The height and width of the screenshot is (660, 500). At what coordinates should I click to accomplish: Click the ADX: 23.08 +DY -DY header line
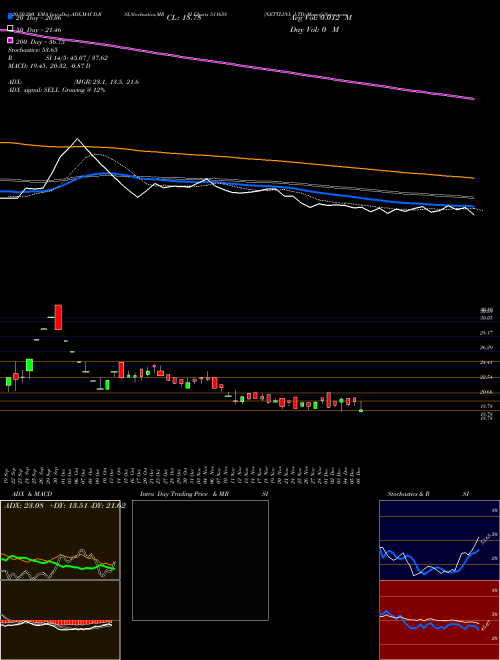(x=65, y=506)
